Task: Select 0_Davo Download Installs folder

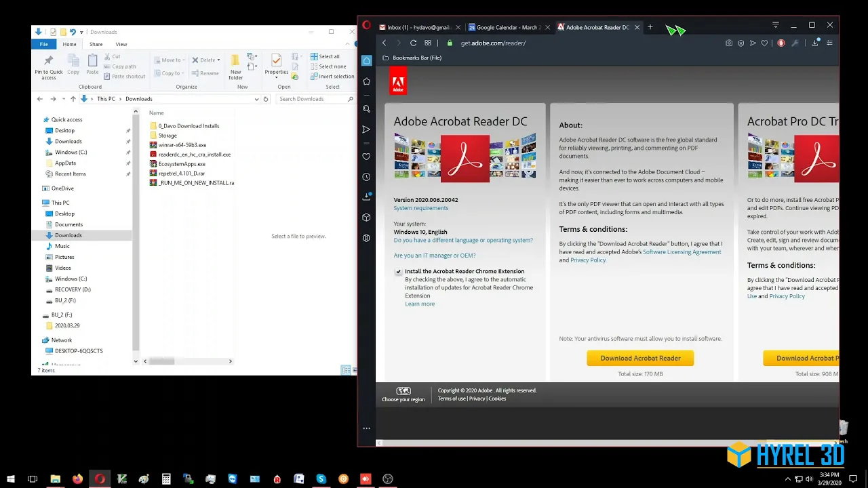Action: click(x=184, y=126)
